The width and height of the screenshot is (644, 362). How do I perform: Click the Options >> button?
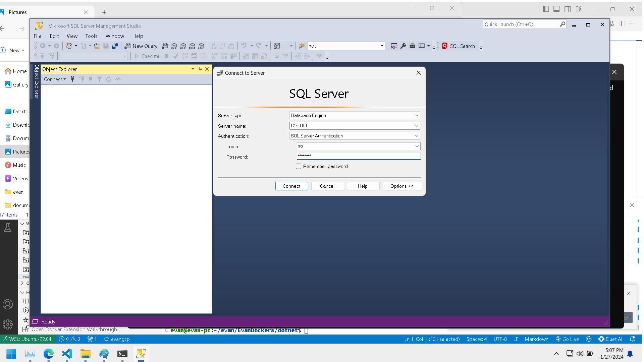tap(402, 186)
